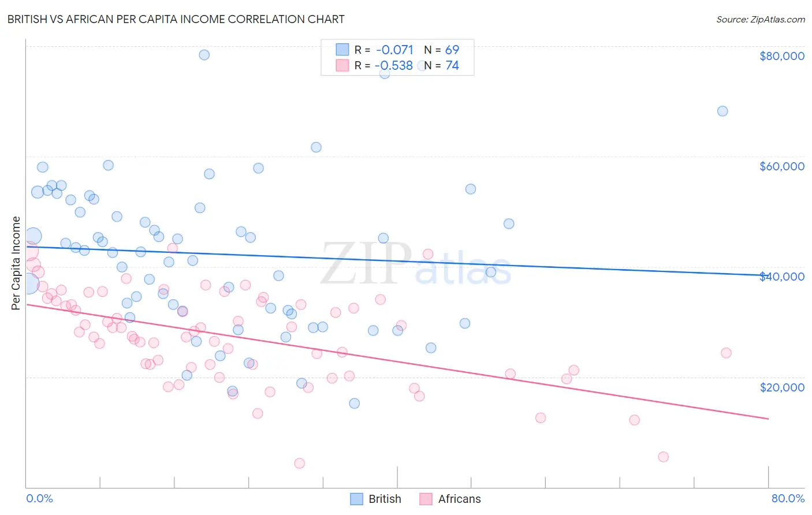Click the $80,000 y-axis label

781,56
